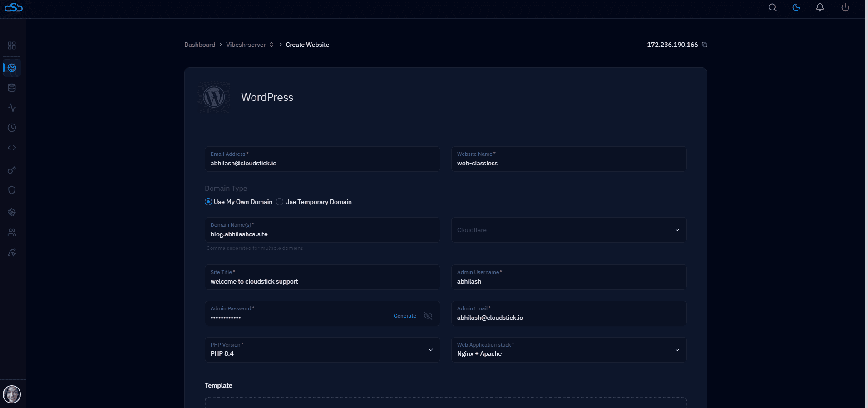
Task: Go to Dashboard breadcrumb
Action: 200,45
